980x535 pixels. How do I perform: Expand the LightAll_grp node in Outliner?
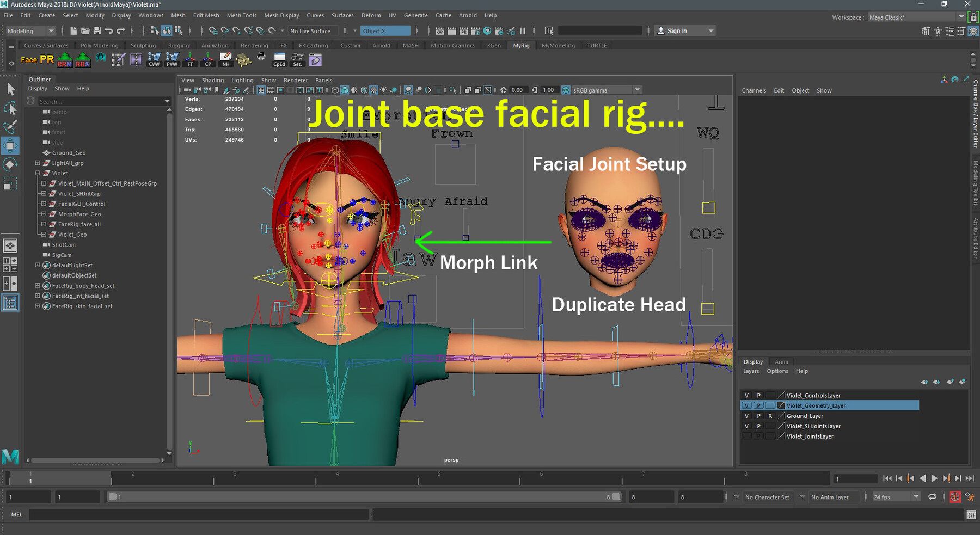click(x=38, y=163)
